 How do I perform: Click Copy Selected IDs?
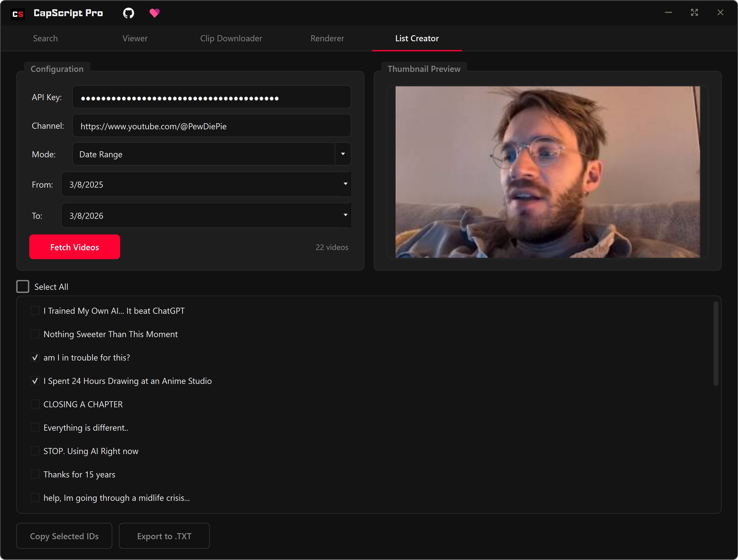coord(64,536)
